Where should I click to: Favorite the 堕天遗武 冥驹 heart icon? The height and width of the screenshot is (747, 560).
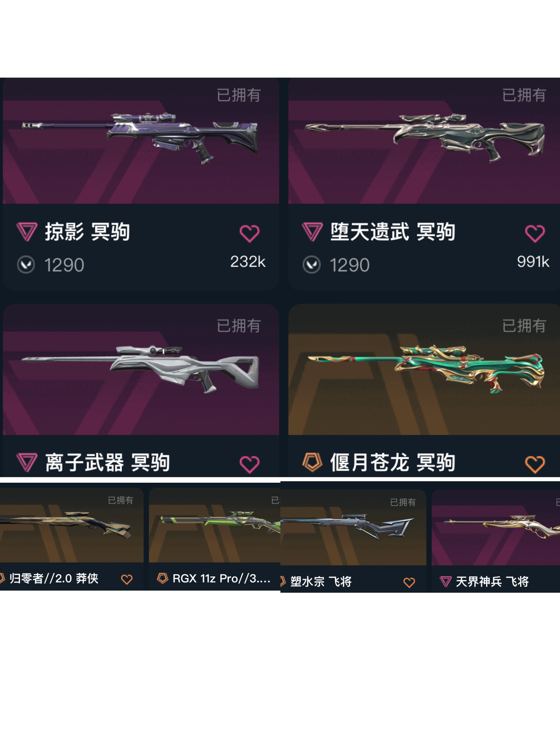(535, 233)
